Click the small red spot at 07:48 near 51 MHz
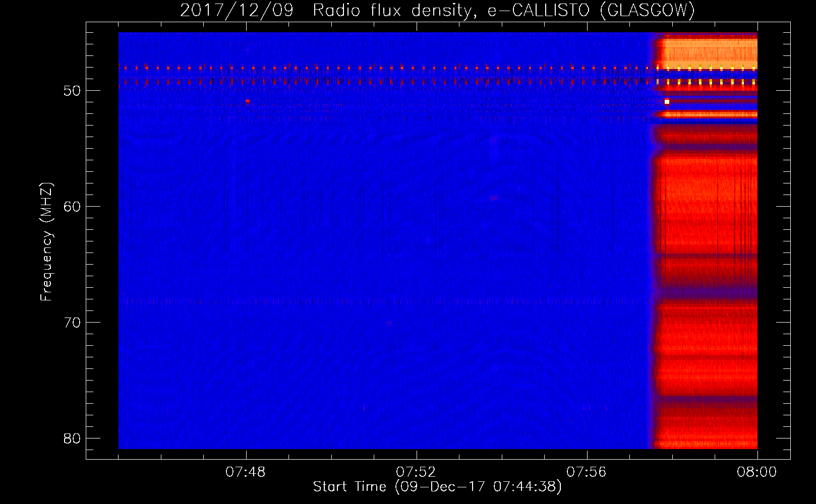The height and width of the screenshot is (504, 816). (248, 101)
